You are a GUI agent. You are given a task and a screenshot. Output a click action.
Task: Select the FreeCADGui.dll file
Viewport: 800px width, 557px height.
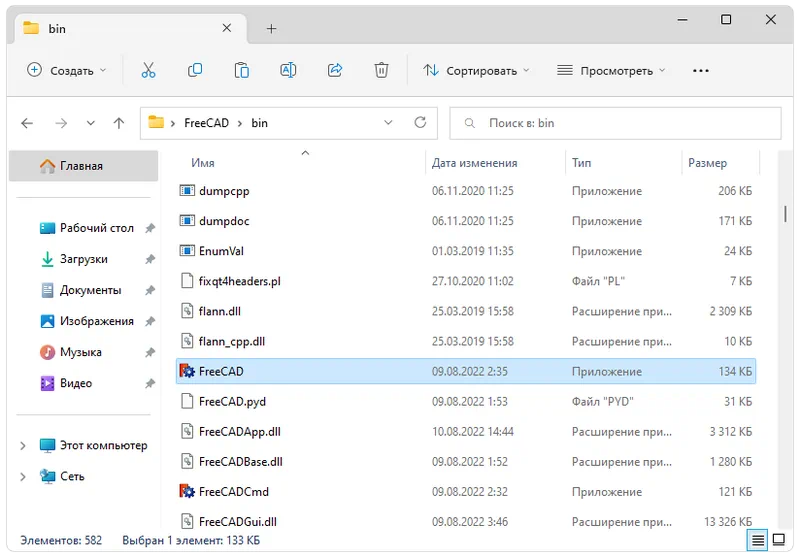pyautogui.click(x=465, y=521)
